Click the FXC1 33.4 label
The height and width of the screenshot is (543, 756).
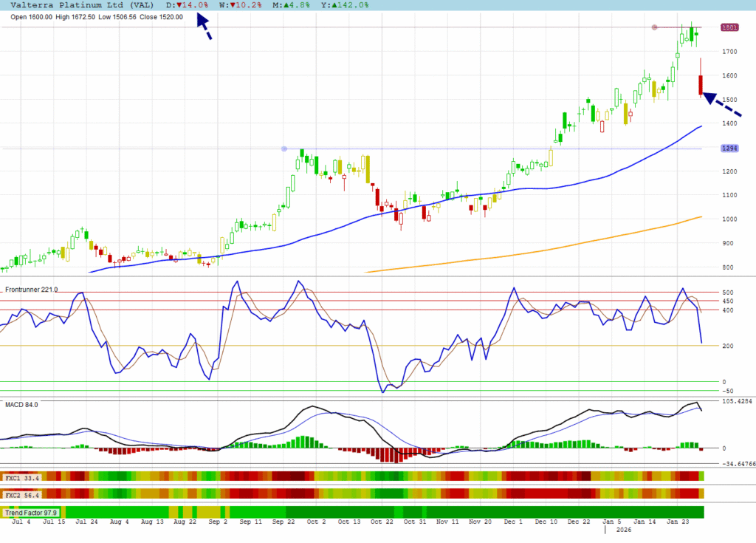(21, 477)
